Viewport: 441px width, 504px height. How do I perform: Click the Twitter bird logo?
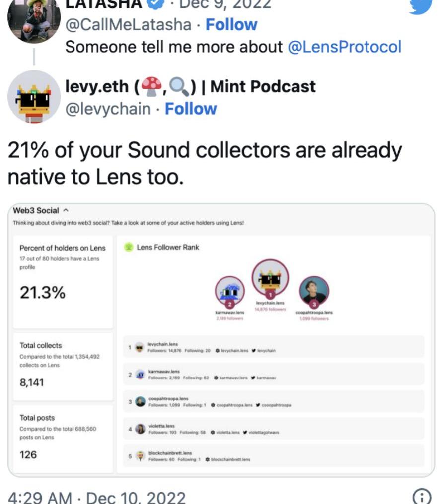click(x=420, y=6)
